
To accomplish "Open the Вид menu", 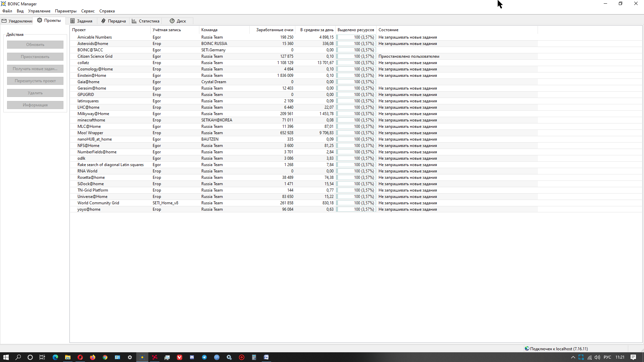I will click(20, 11).
